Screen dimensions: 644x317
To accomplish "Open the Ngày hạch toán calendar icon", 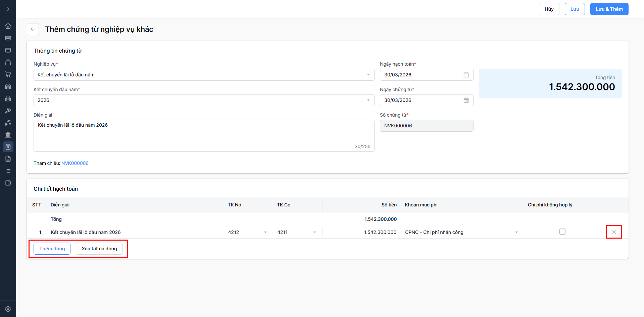I will coord(466,75).
